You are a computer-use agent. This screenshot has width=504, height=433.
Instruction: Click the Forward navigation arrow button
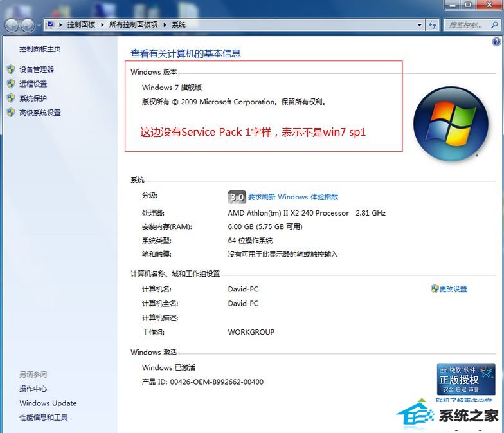point(28,25)
